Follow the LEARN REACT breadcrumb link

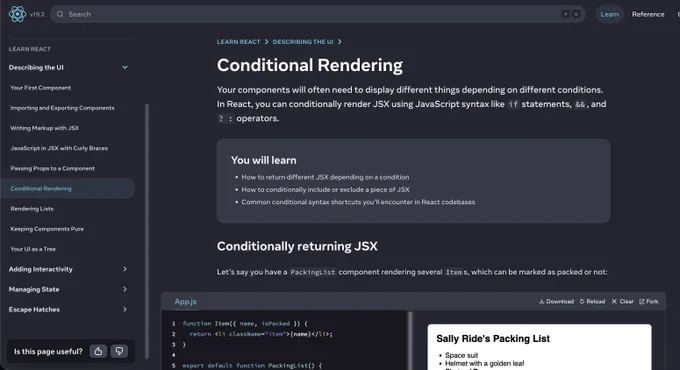point(239,42)
